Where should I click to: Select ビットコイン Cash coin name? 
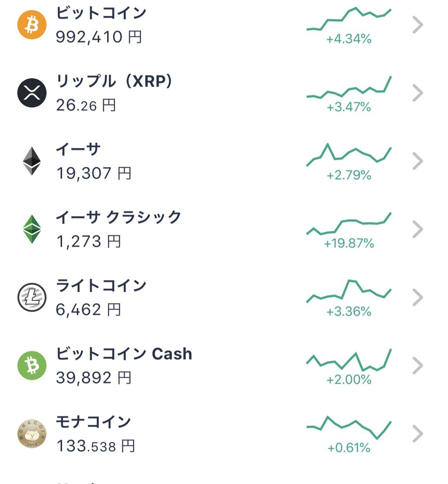point(124,354)
